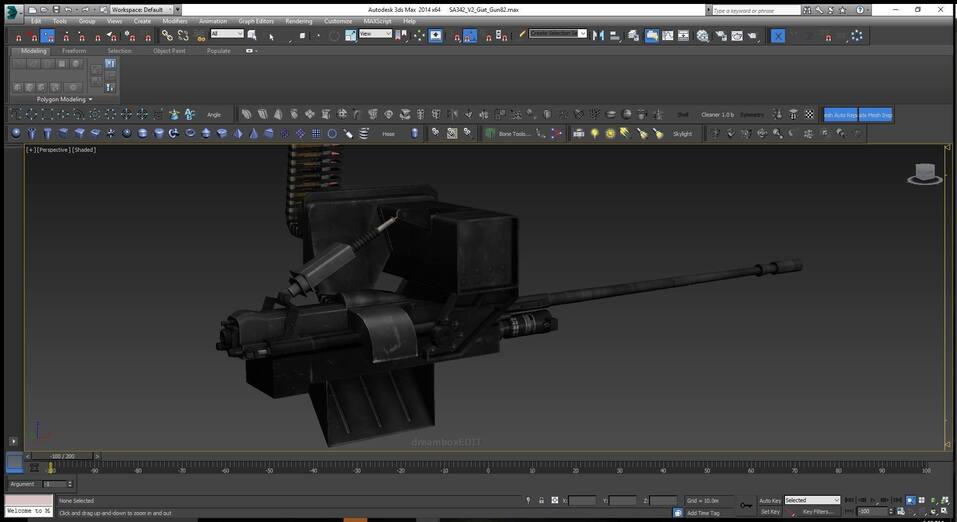Toggle the selection lock padlock icon
The height and width of the screenshot is (522, 957).
(542, 500)
